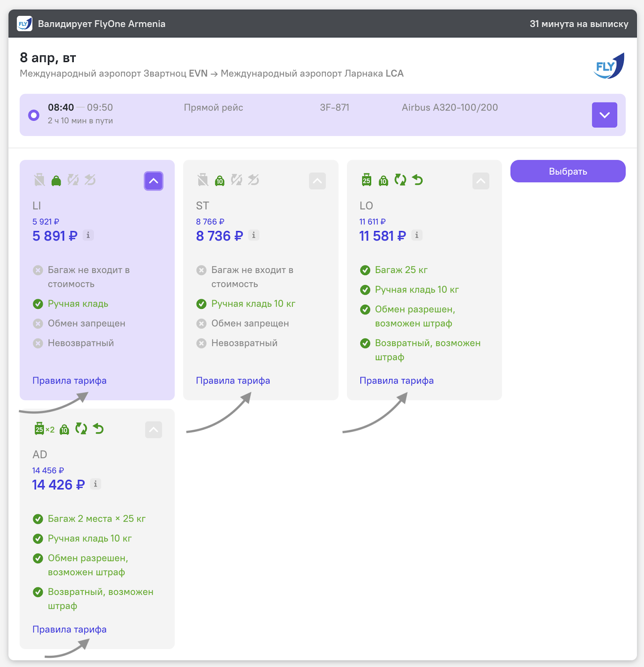
Task: Click the 10 kg hand luggage icon in ST card
Action: (x=220, y=181)
